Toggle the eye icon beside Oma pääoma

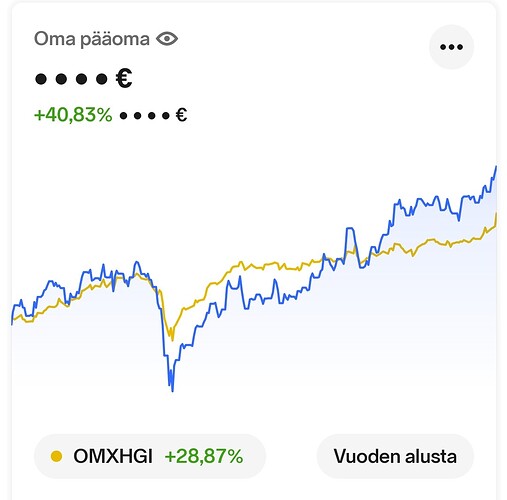(x=167, y=39)
